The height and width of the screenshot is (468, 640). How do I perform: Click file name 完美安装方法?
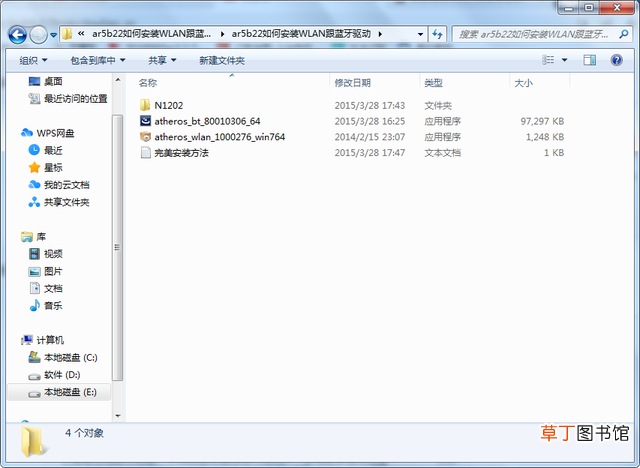(182, 153)
